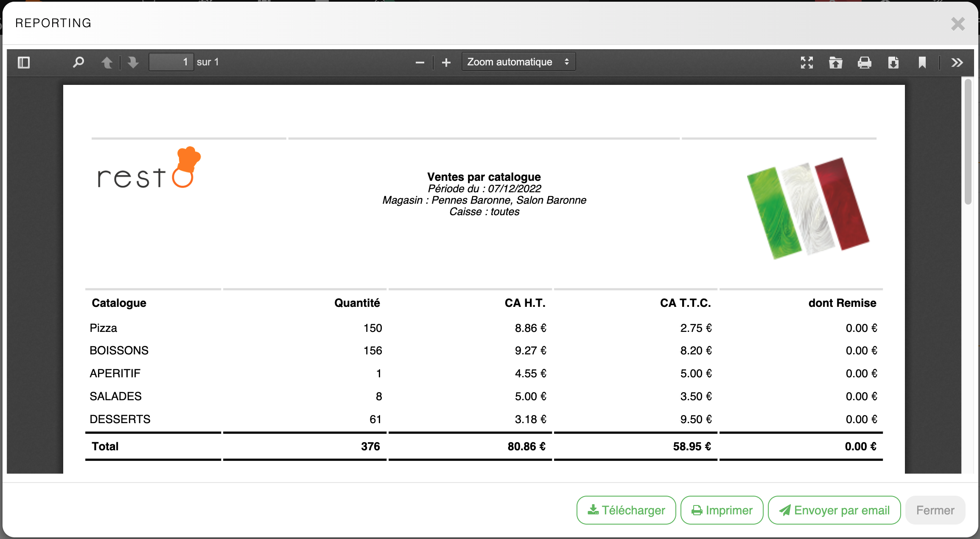Image resolution: width=980 pixels, height=539 pixels.
Task: Close the Reporting dialog with X
Action: [x=958, y=24]
